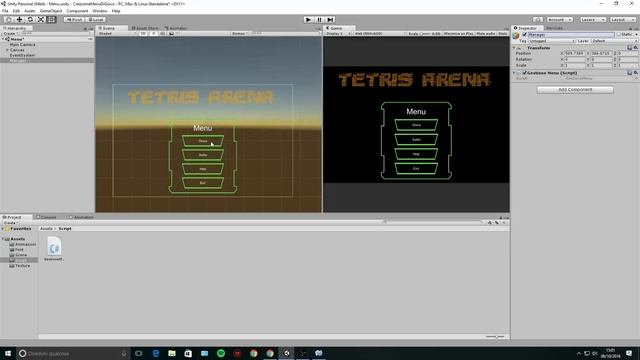
Task: Adjust the Game view Scale slider
Action: coord(425,33)
